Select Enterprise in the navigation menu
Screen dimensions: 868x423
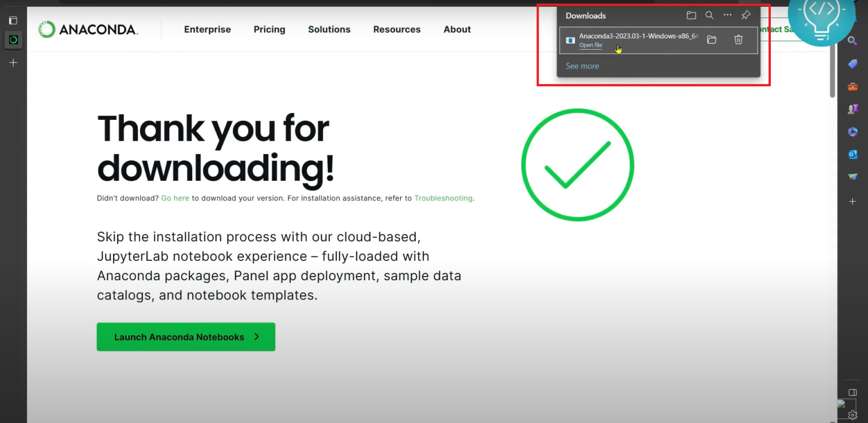pyautogui.click(x=207, y=29)
